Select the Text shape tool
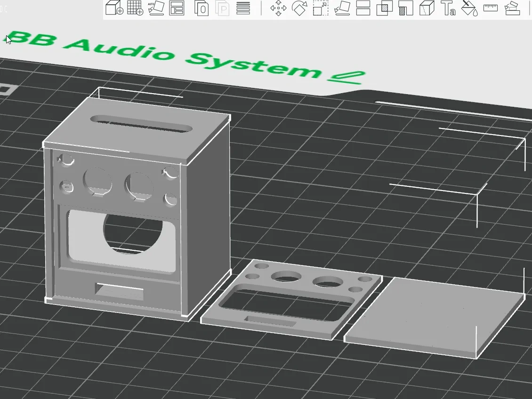This screenshot has width=532, height=399. pos(448,8)
